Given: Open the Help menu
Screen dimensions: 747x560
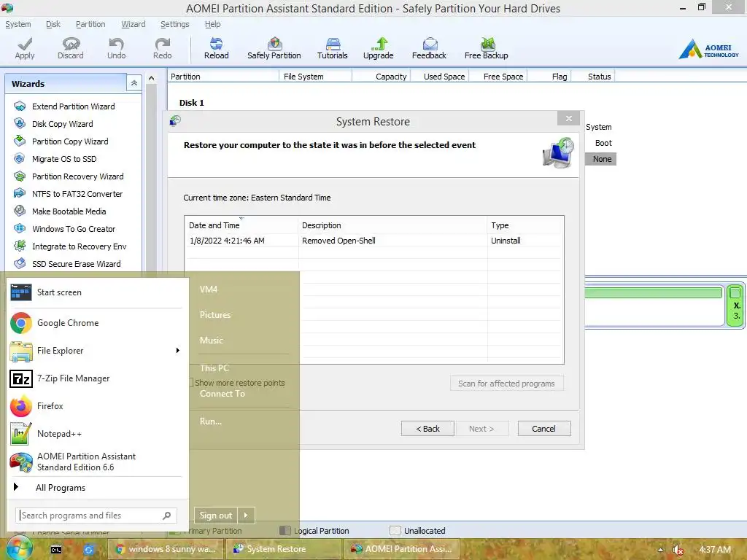Looking at the screenshot, I should [x=212, y=24].
